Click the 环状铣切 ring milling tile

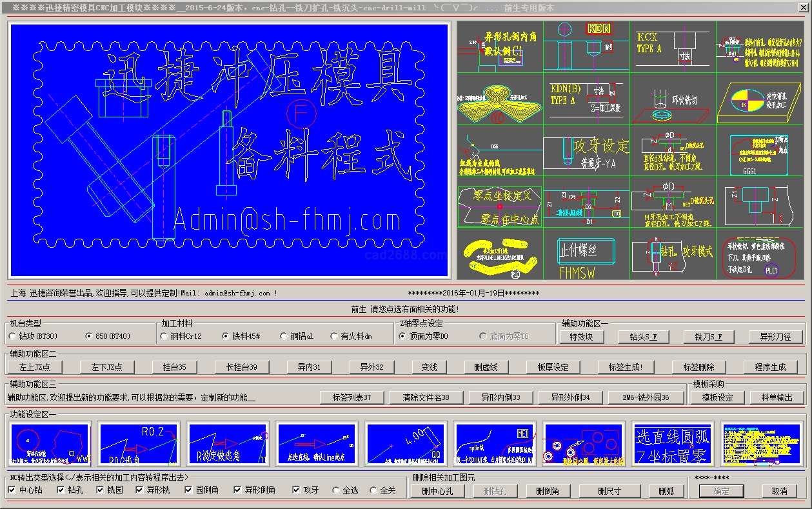click(672, 99)
